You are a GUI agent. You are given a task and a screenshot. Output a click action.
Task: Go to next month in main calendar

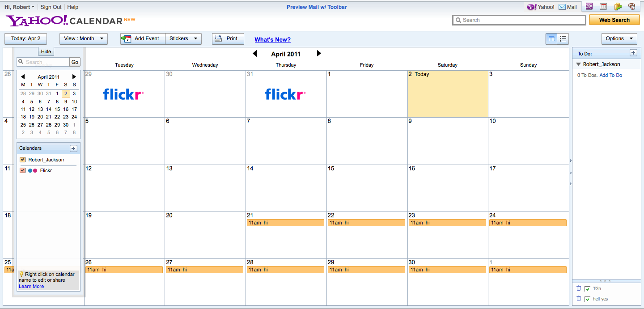click(x=319, y=54)
